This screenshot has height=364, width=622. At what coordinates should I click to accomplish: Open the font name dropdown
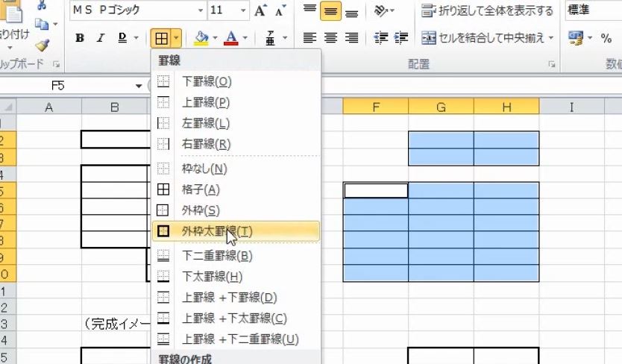coord(201,10)
